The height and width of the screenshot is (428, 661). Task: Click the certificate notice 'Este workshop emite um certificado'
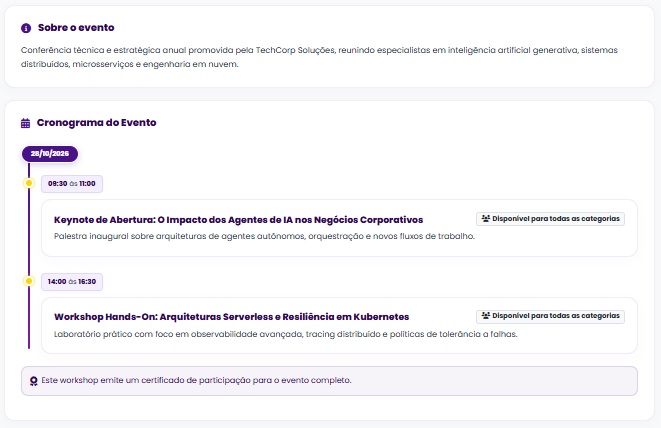329,381
